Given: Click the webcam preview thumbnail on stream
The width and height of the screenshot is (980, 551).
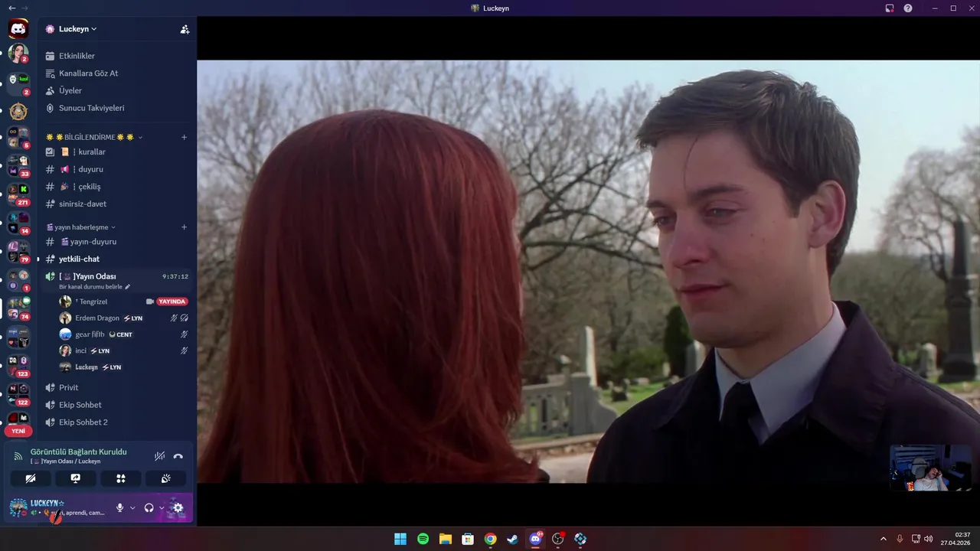Looking at the screenshot, I should (x=930, y=468).
